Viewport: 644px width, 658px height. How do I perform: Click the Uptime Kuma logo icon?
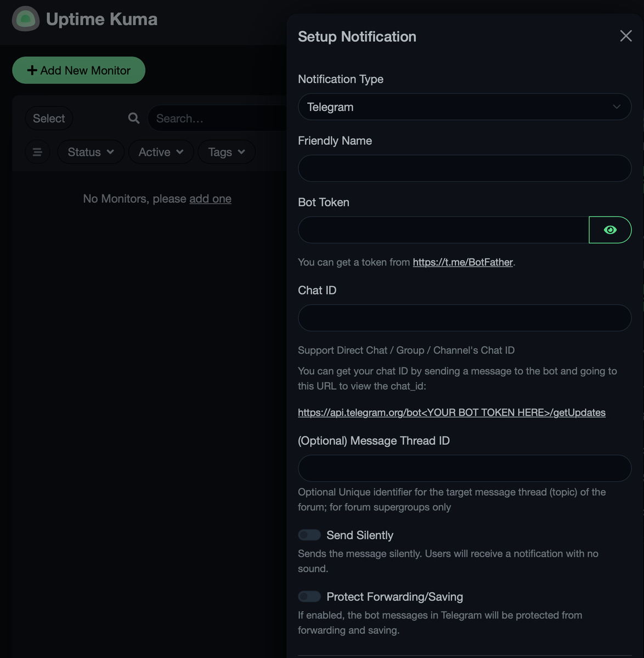pos(25,19)
